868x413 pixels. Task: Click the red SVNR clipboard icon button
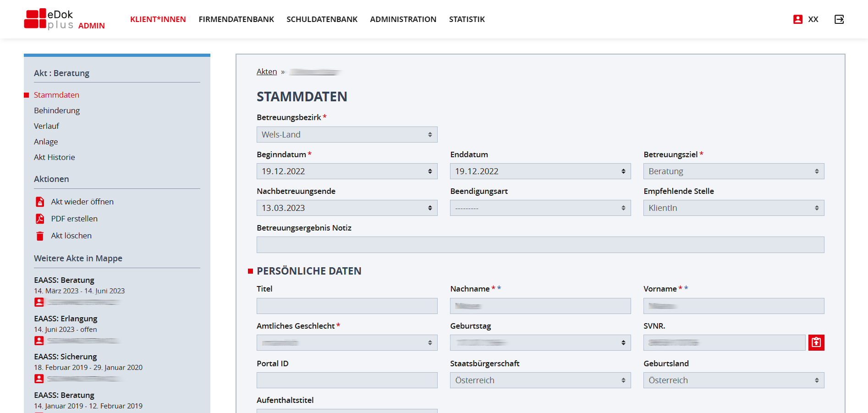tap(816, 342)
